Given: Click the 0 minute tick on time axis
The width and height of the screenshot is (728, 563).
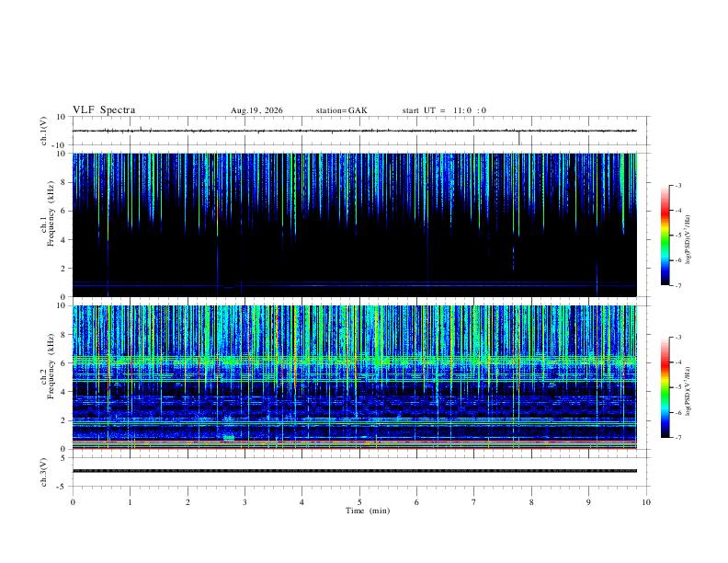Looking at the screenshot, I should point(73,502).
